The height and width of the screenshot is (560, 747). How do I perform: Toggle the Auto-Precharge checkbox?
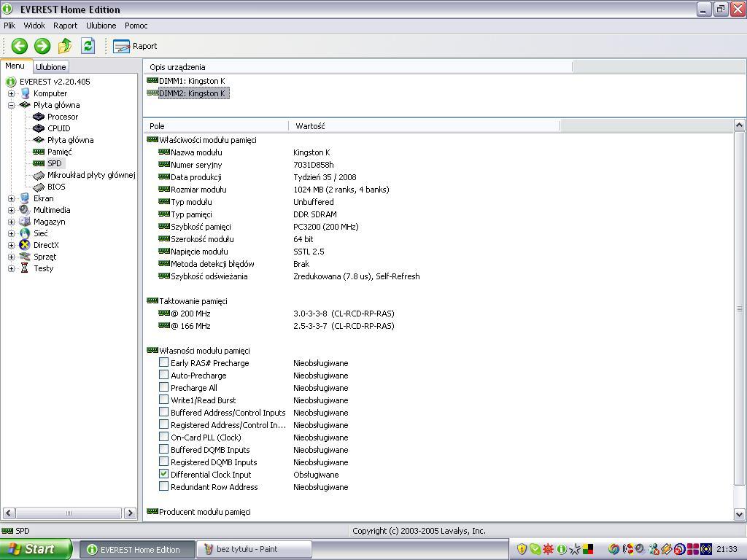[x=163, y=375]
